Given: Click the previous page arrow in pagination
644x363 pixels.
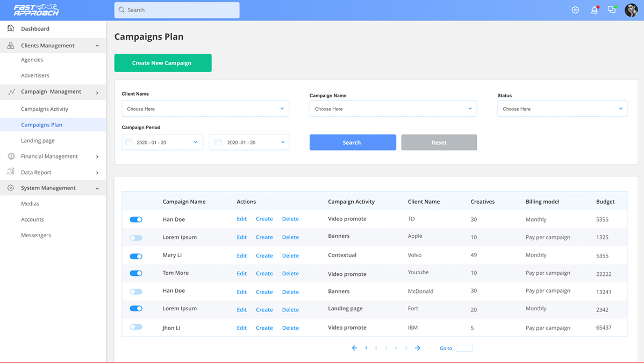Looking at the screenshot, I should [x=354, y=348].
